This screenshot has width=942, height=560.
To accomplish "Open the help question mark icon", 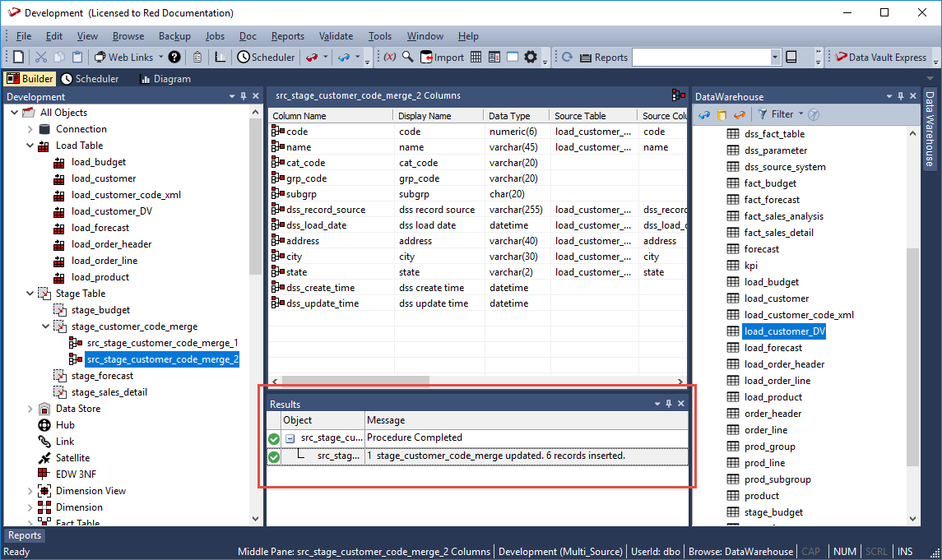I will (x=174, y=58).
